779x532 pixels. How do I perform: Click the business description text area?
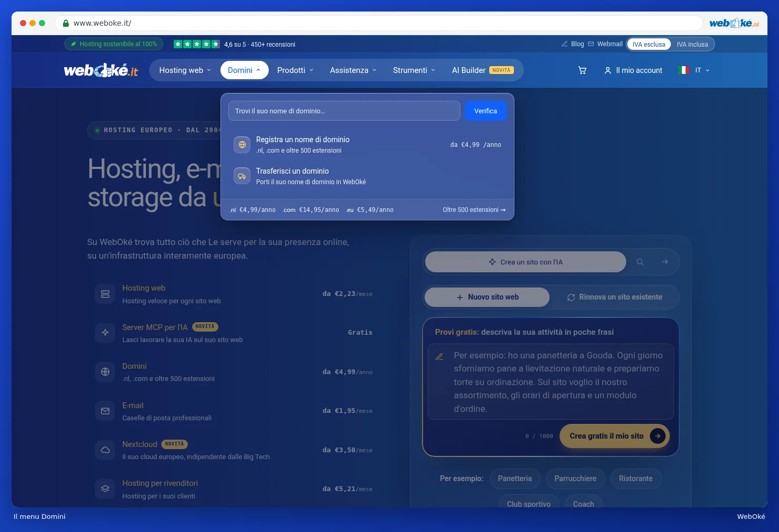[x=551, y=382]
